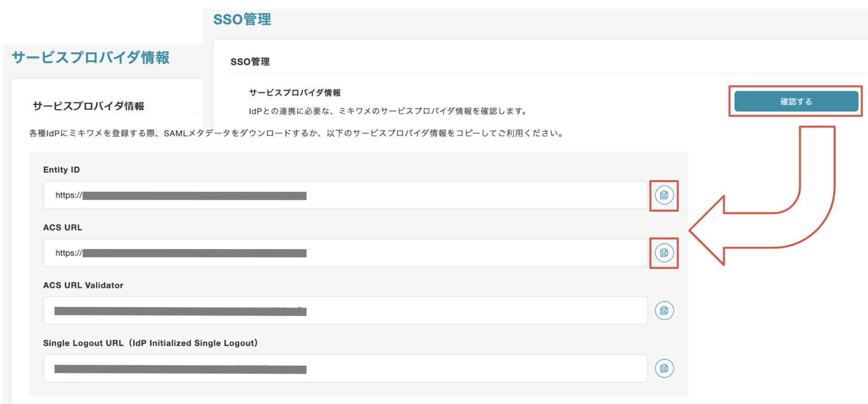Click the Entity ID field label
Image resolution: width=868 pixels, height=404 pixels.
(61, 170)
